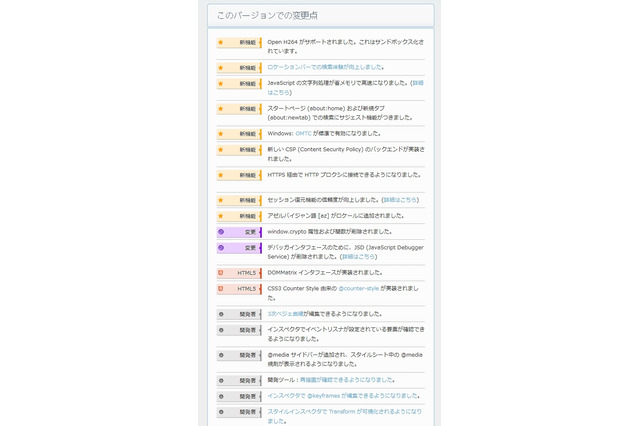The width and height of the screenshot is (640, 426).
Task: Click the このバージョンでの変更点 heading
Action: [267, 16]
